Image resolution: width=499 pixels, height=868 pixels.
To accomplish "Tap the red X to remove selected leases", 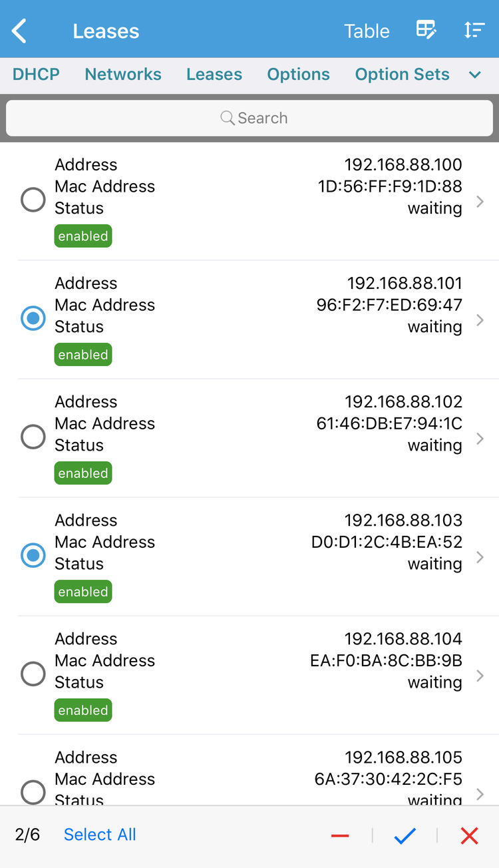I will tap(469, 835).
